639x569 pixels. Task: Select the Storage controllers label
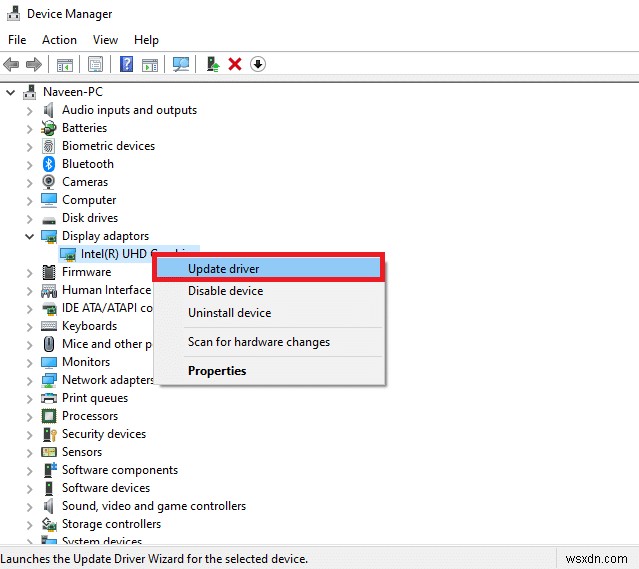pyautogui.click(x=111, y=524)
